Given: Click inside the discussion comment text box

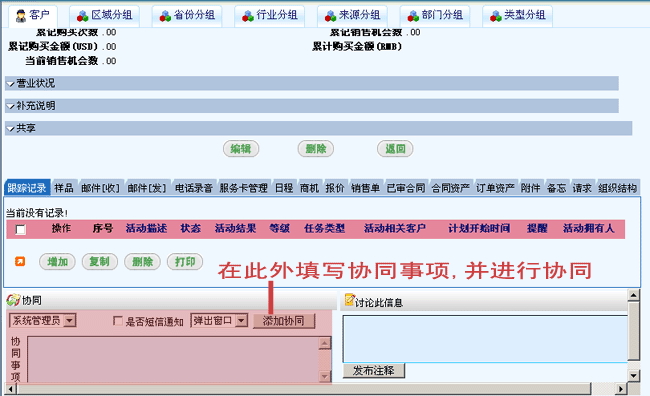Looking at the screenshot, I should coord(485,339).
